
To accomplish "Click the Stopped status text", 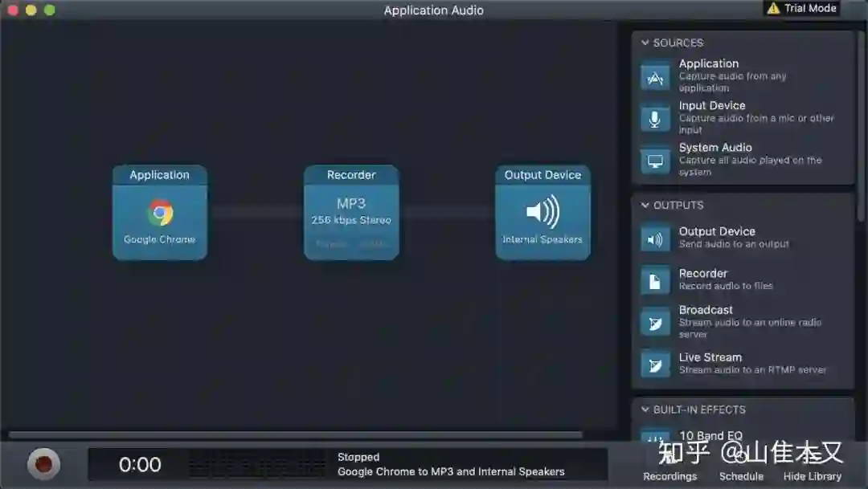I will tap(358, 457).
